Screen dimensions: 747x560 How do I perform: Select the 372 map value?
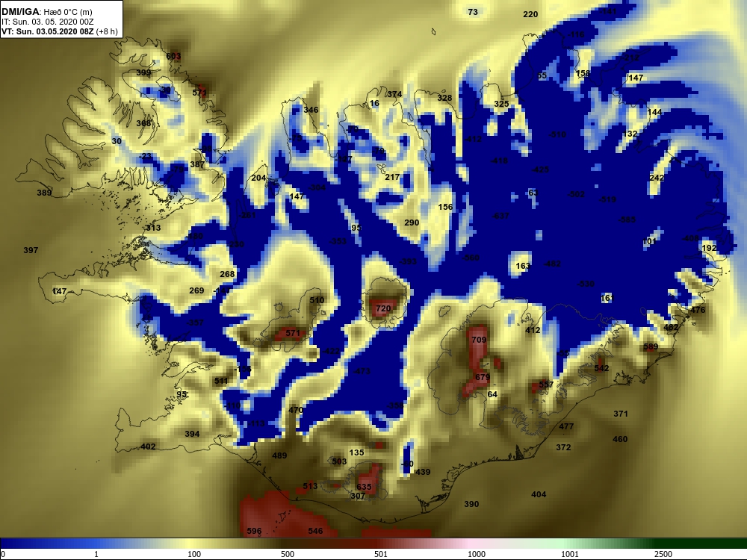coord(563,447)
